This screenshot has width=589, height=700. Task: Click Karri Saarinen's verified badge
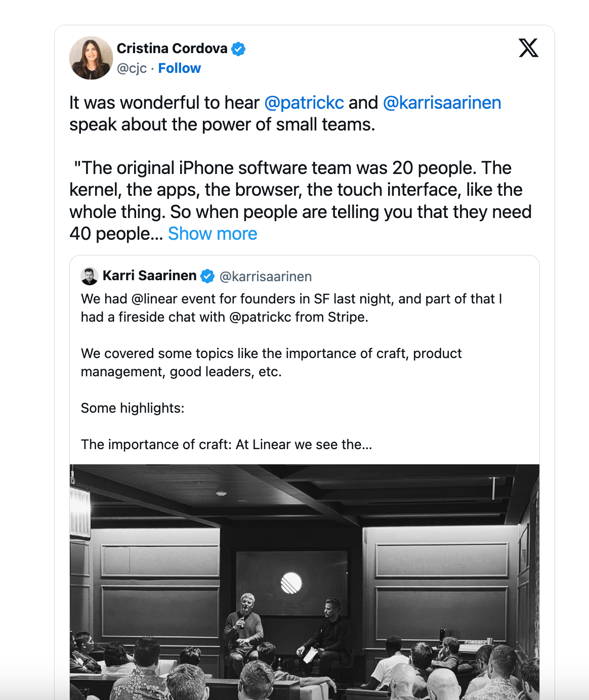(207, 276)
